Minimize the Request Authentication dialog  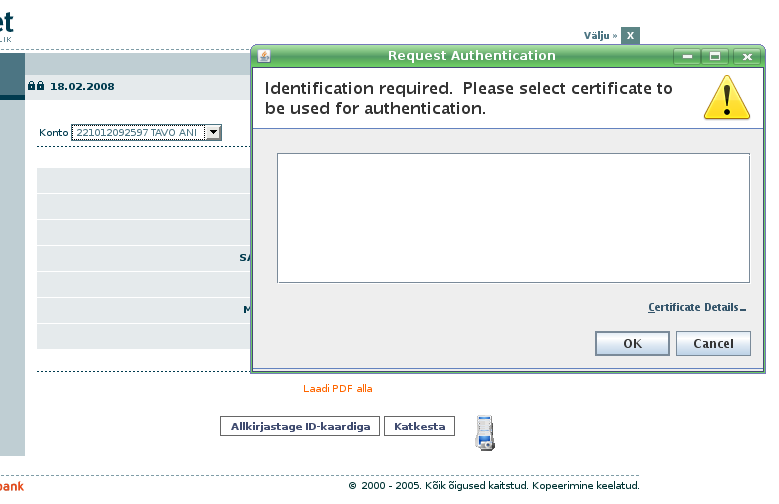[686, 57]
